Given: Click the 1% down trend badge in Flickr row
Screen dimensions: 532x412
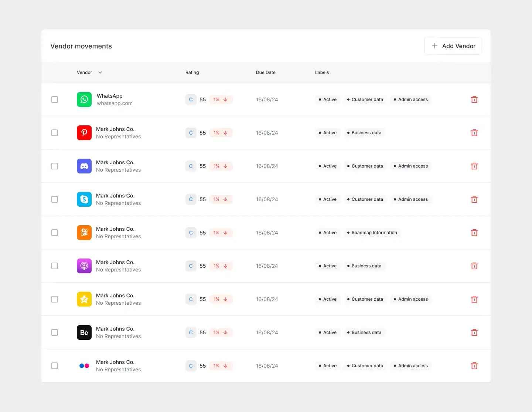Looking at the screenshot, I should [221, 366].
